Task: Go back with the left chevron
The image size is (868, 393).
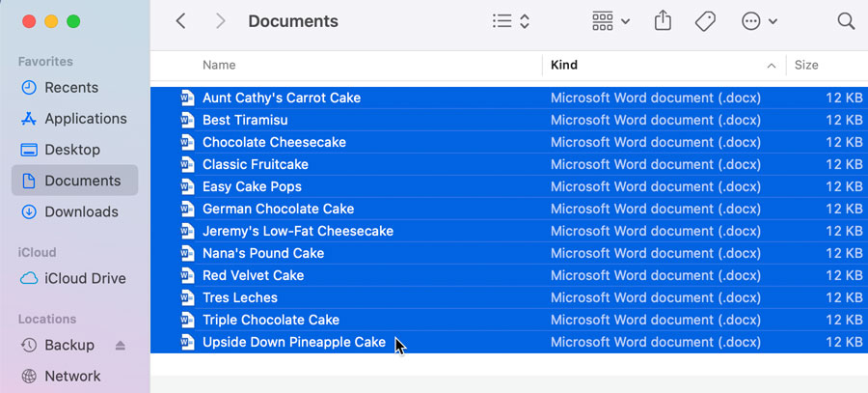Action: [x=180, y=21]
